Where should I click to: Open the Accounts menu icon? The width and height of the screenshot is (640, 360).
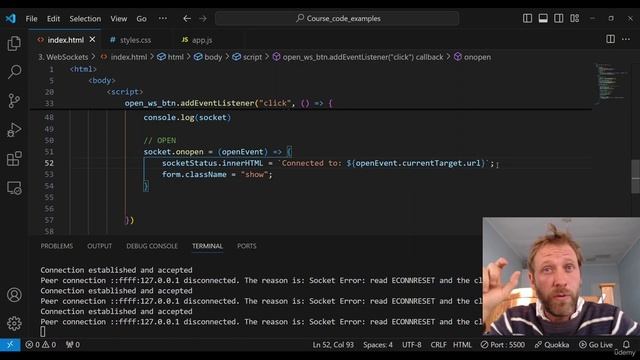pos(14,295)
